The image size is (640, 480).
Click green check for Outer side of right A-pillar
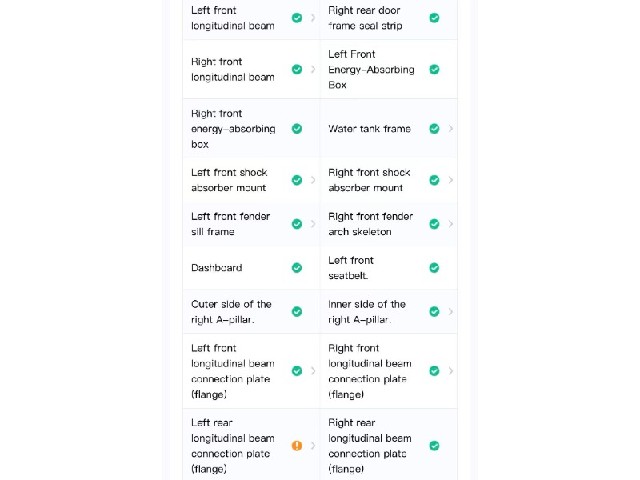(x=297, y=311)
